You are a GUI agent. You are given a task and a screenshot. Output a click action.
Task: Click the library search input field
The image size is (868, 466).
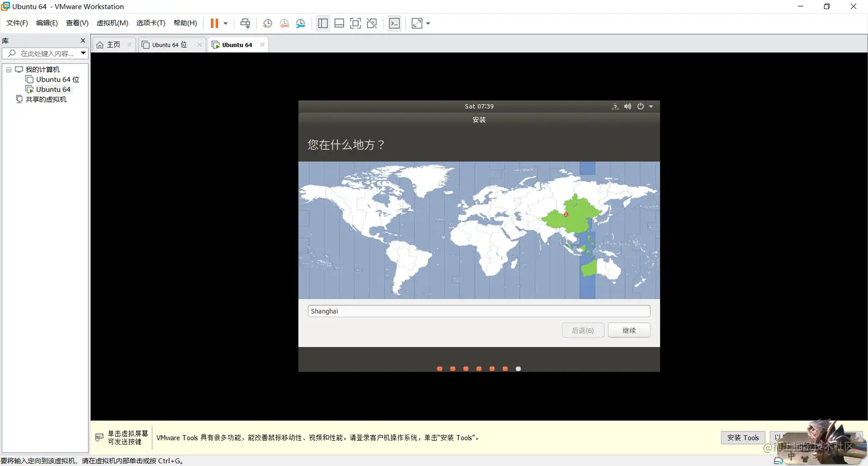(44, 53)
